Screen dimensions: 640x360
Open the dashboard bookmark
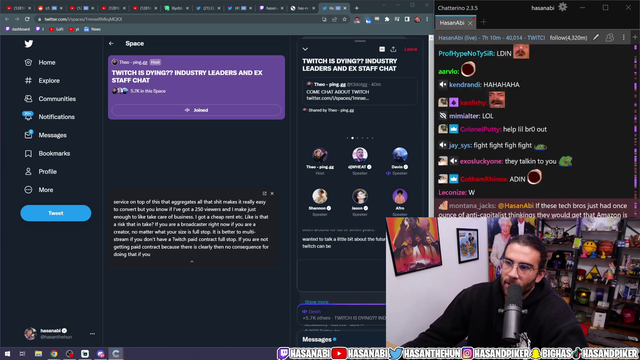18,29
